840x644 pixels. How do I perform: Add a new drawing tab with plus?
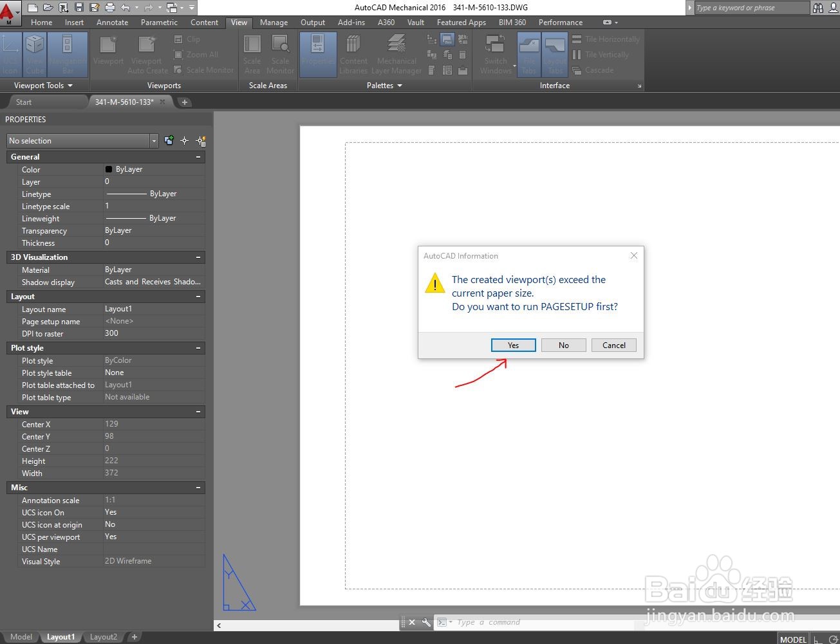coord(185,102)
